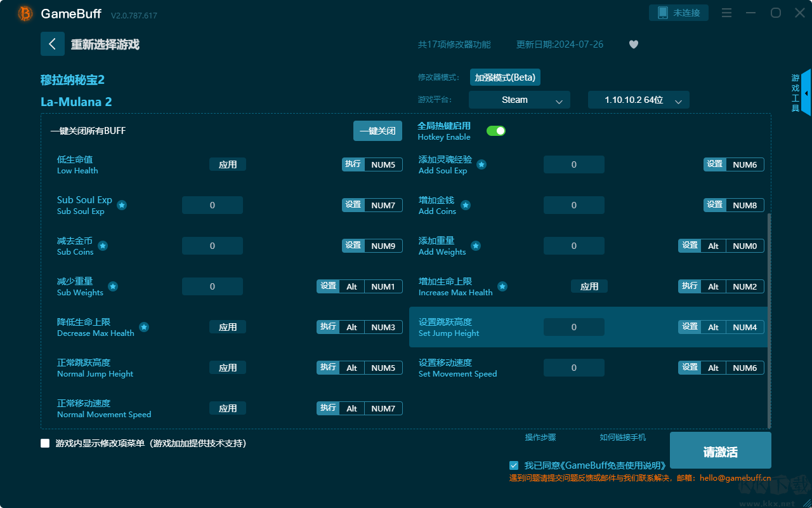Open the hamburger menu in title bar

click(727, 13)
